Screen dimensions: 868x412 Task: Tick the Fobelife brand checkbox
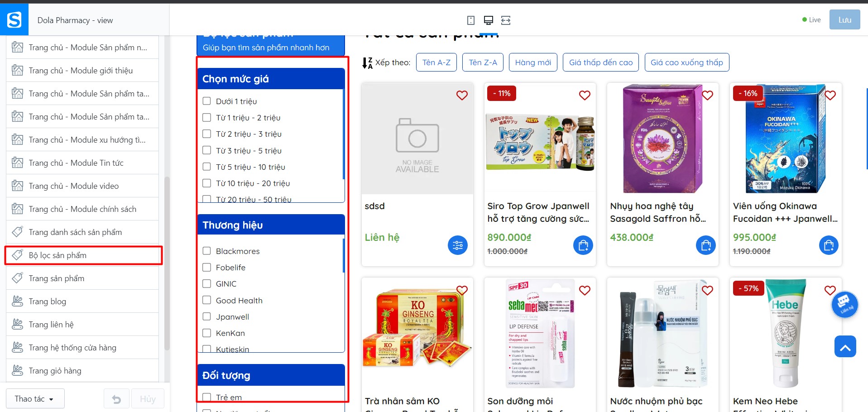[206, 267]
